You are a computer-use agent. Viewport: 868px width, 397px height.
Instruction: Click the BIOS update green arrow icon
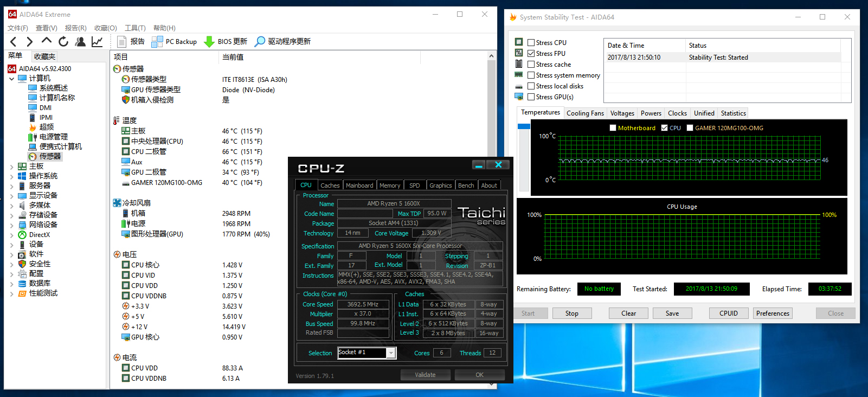[209, 42]
